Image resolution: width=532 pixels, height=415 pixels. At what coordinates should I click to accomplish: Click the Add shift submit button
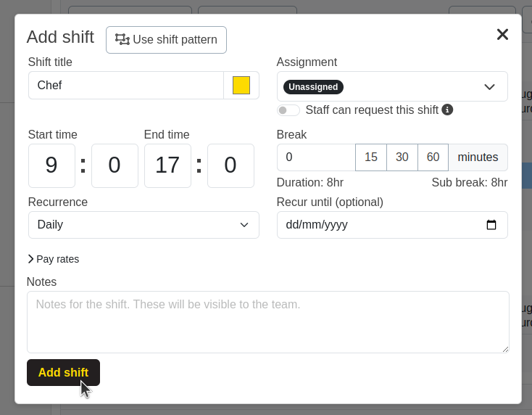[x=63, y=372]
